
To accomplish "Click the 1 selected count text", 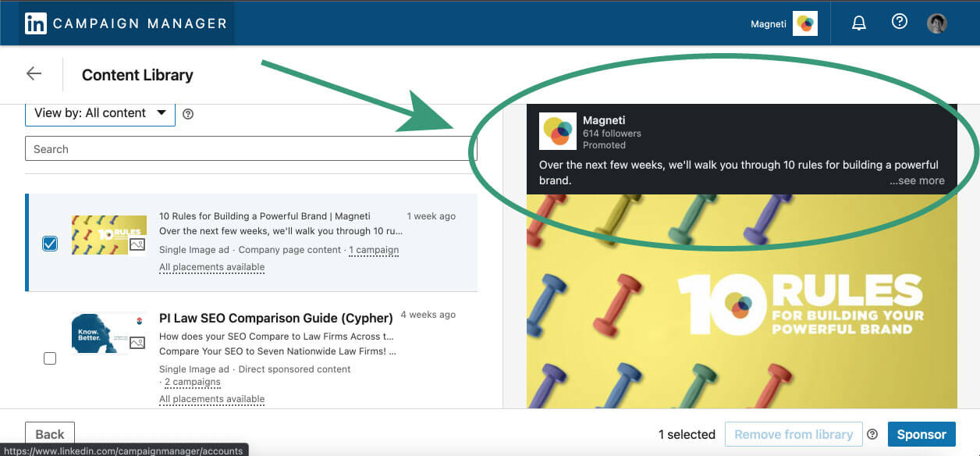I will pyautogui.click(x=687, y=434).
